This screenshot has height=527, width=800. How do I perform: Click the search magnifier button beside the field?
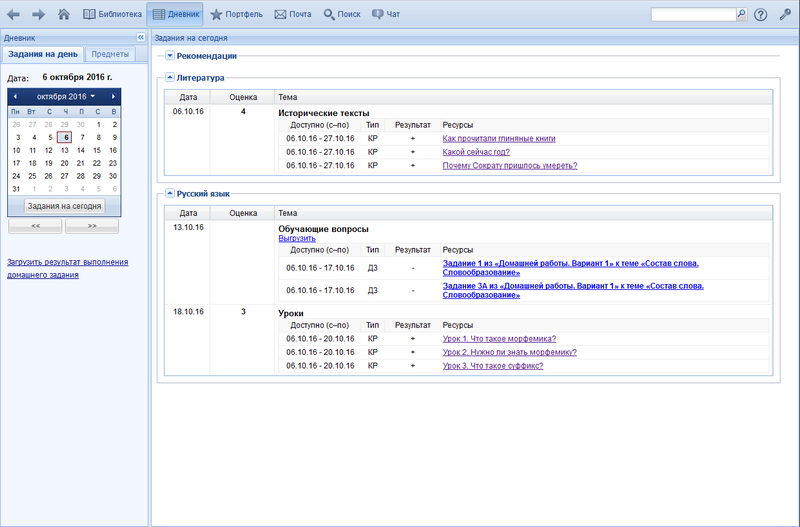pyautogui.click(x=741, y=15)
